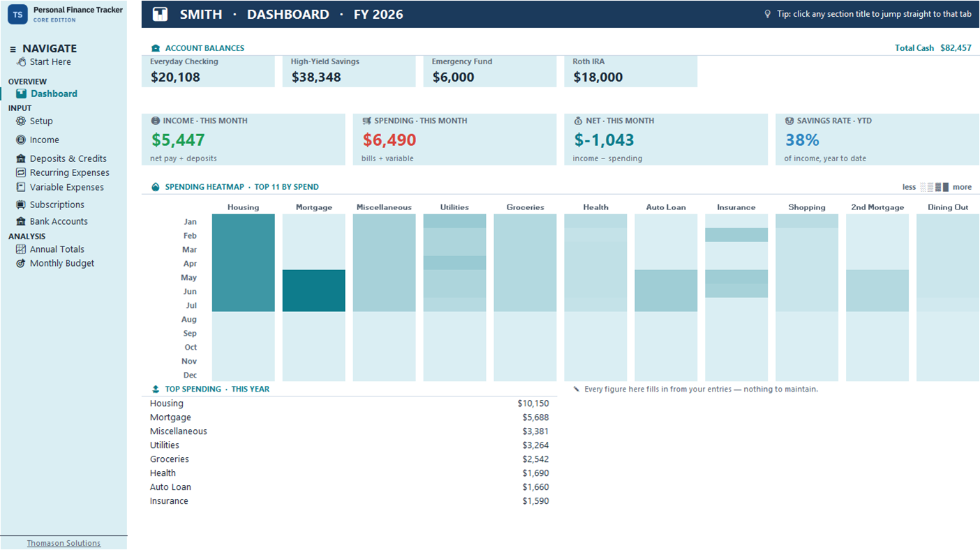Click the heatmap less-more legend swatches

[x=935, y=187]
